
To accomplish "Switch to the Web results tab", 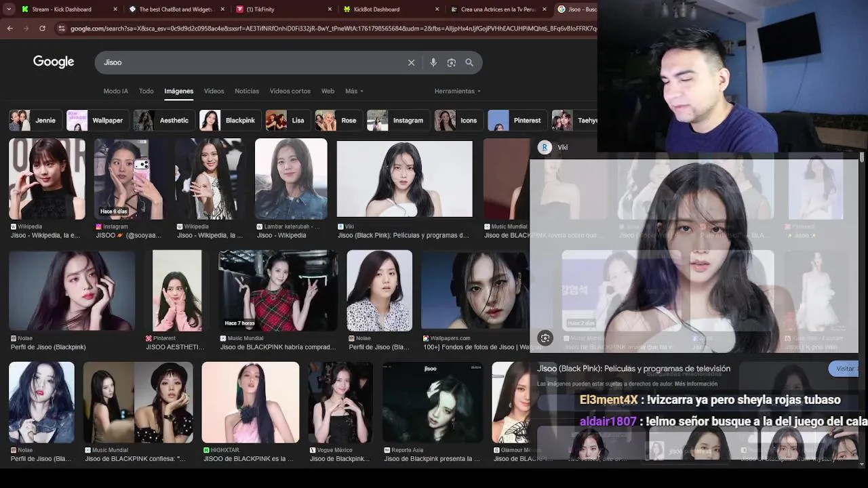I will (x=328, y=91).
